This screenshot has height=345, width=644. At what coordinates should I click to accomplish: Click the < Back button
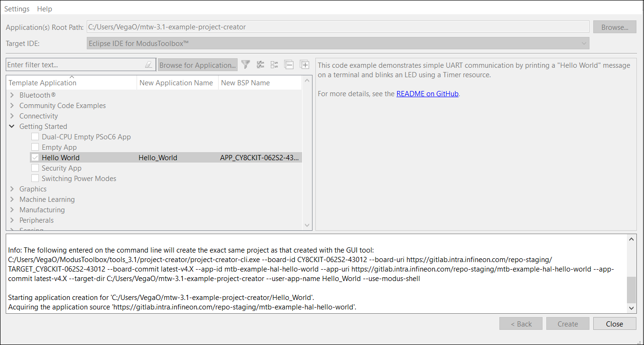521,324
